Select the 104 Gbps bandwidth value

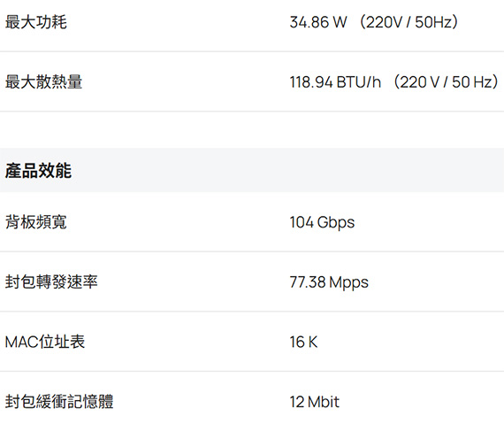(322, 222)
